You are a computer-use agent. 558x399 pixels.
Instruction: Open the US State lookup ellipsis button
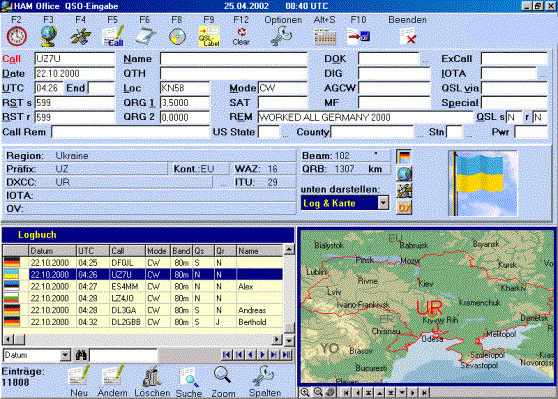[285, 133]
